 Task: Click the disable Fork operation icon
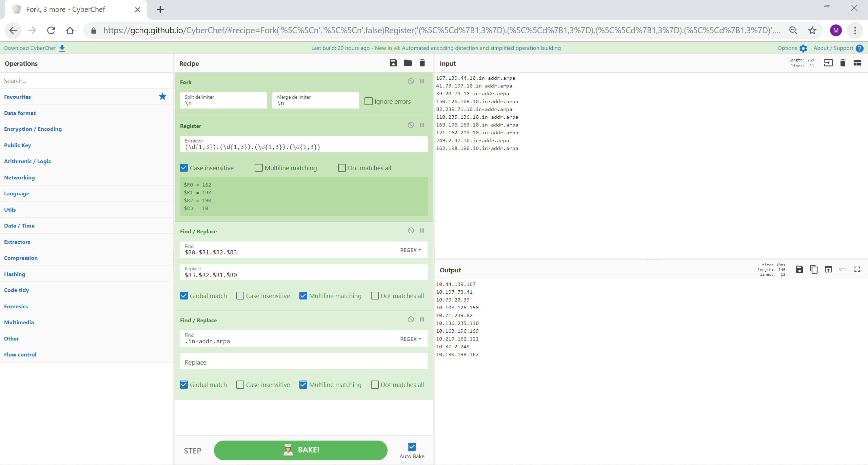pos(411,81)
